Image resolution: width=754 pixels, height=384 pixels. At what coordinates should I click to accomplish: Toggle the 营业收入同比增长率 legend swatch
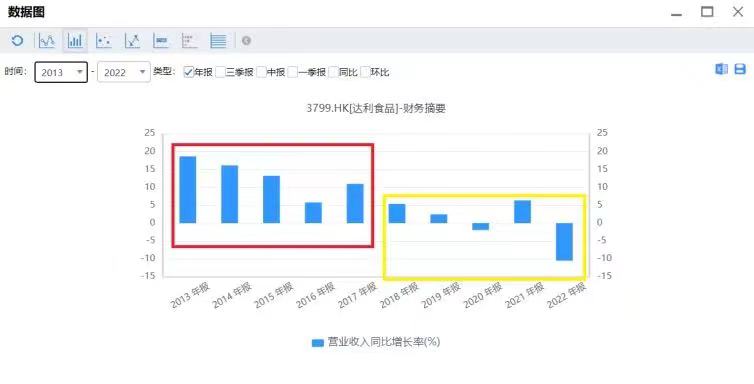[317, 343]
